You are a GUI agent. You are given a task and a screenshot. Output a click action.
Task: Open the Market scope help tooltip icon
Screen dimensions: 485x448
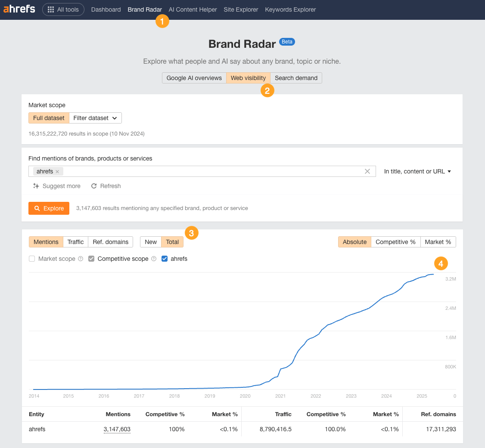coord(80,259)
